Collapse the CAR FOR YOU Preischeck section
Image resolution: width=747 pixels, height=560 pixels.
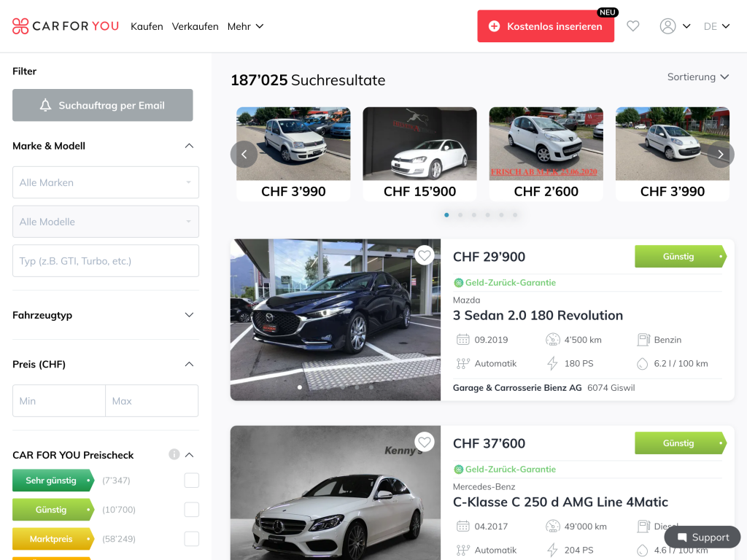(x=189, y=455)
